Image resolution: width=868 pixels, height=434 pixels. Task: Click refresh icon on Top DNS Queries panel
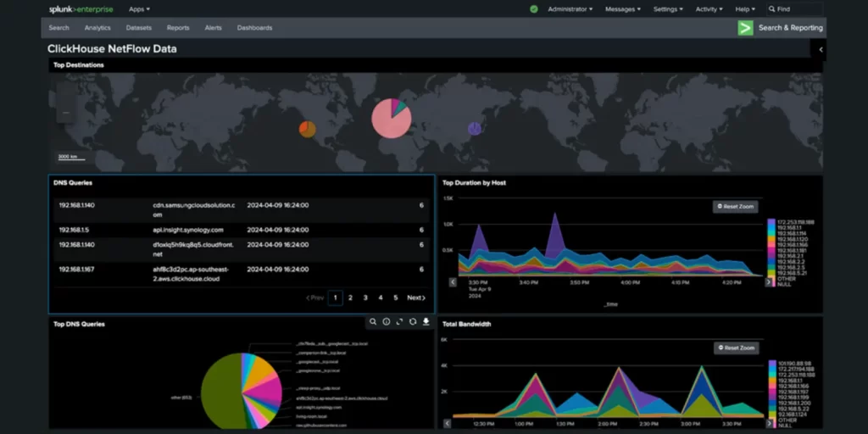413,322
